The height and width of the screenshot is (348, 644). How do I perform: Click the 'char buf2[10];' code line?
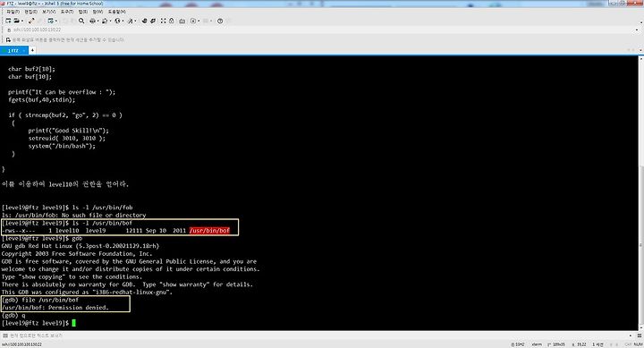point(31,69)
